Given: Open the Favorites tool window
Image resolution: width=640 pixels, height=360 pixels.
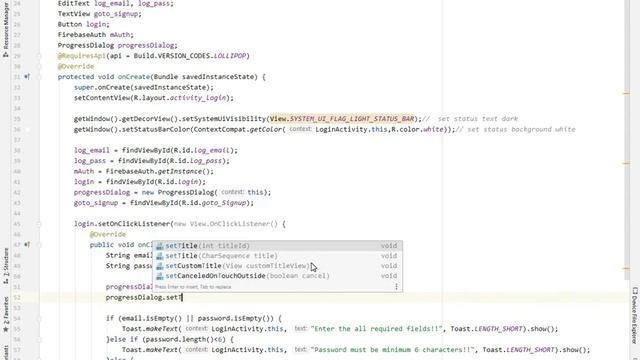Looking at the screenshot, I should tap(6, 314).
